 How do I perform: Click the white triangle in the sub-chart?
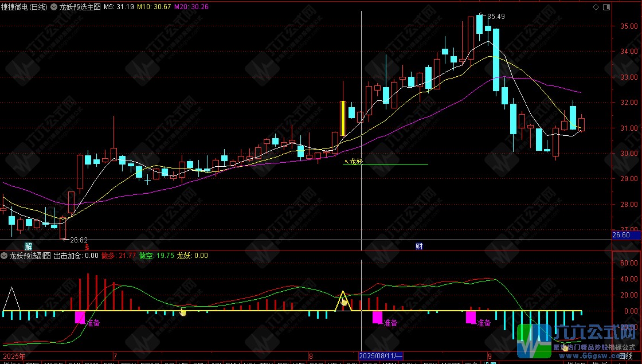point(11,299)
